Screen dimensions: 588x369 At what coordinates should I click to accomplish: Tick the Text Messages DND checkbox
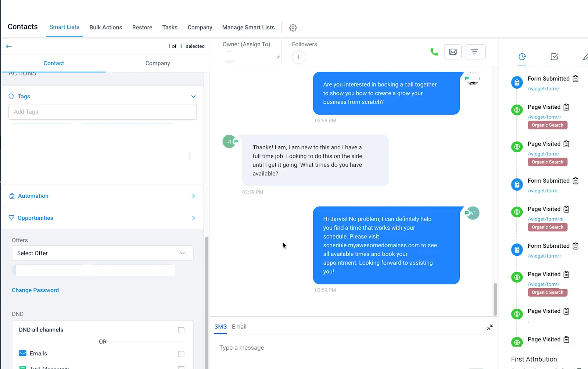[x=181, y=368]
